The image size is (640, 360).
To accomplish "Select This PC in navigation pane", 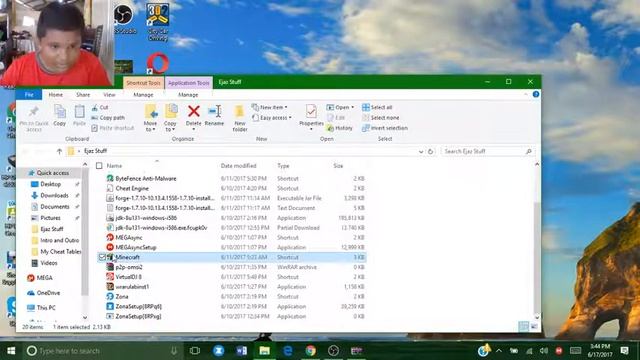I will pyautogui.click(x=46, y=308).
